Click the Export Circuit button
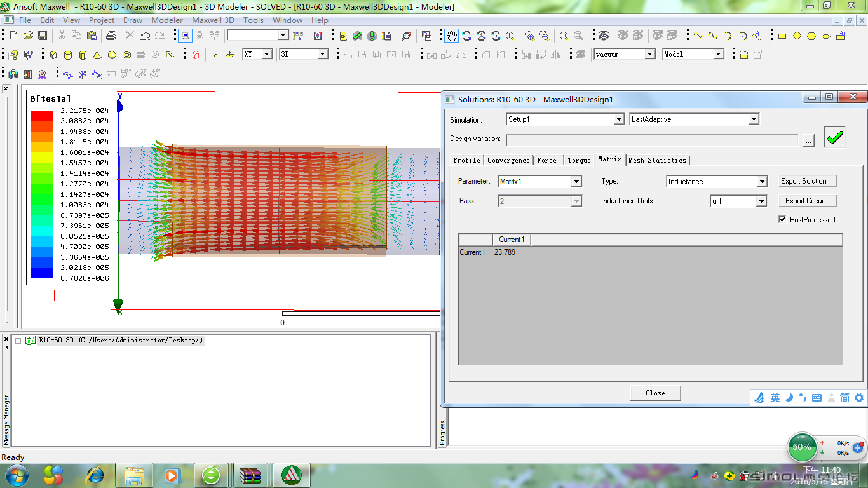Viewport: 868px width, 488px height. 808,201
